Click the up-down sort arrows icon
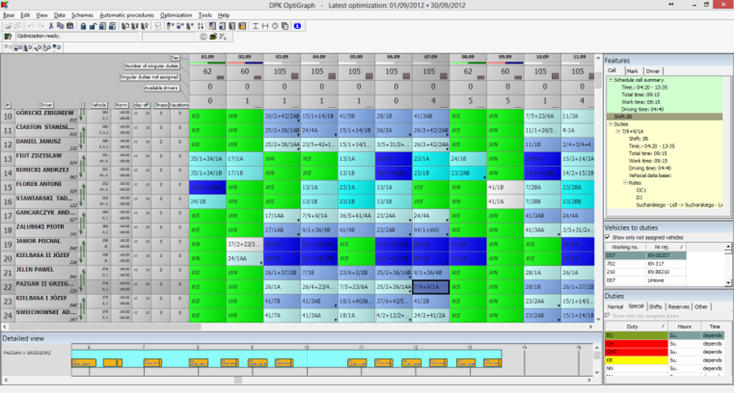Viewport: 734px width, 393px height. (200, 26)
